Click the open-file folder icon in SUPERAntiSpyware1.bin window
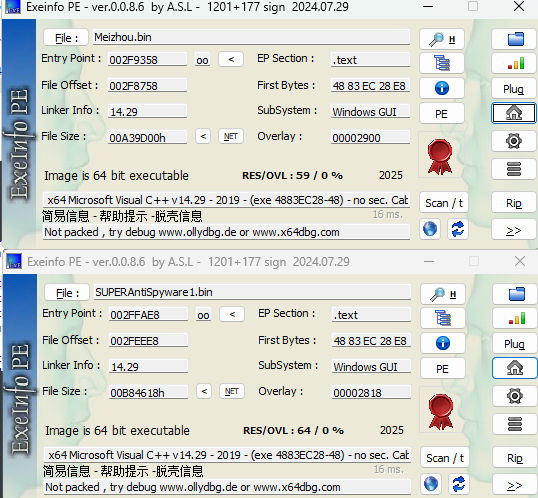The image size is (538, 498). [515, 294]
